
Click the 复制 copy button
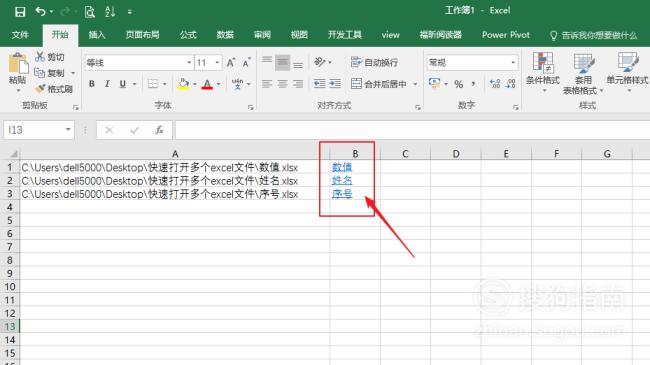(50, 73)
